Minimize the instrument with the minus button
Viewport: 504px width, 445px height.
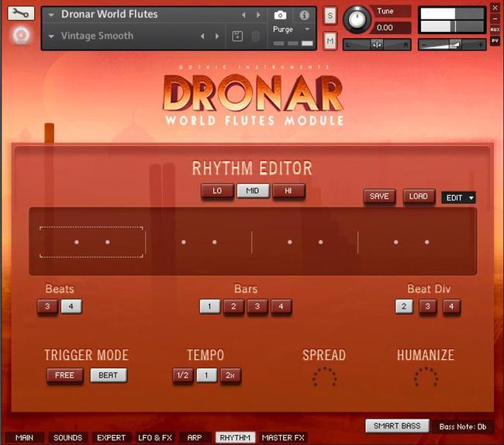(x=495, y=19)
